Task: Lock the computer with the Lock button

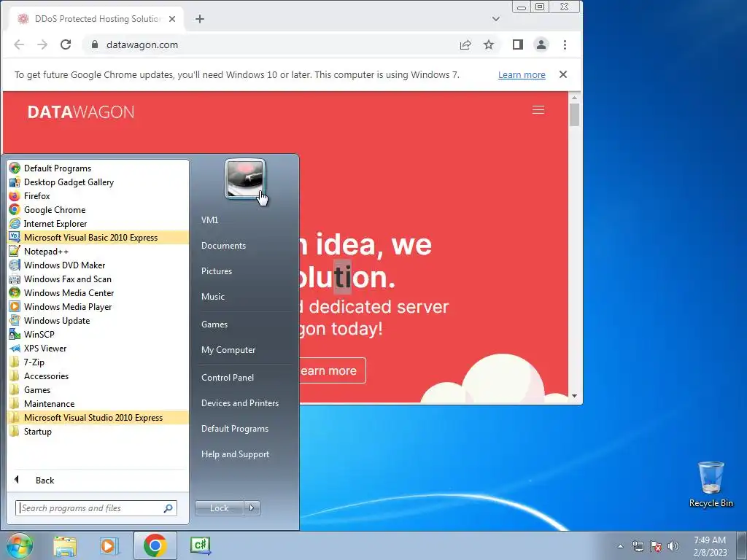Action: pos(219,508)
